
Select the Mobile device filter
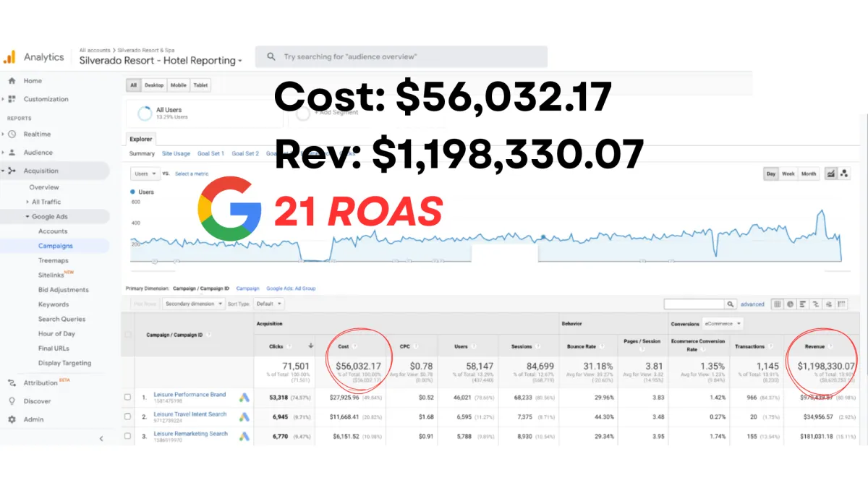178,85
